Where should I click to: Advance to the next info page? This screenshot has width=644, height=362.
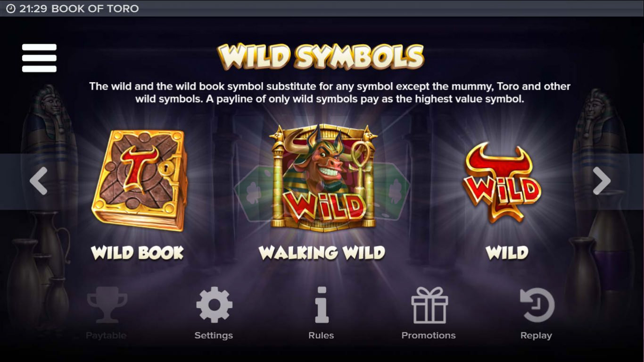(602, 181)
